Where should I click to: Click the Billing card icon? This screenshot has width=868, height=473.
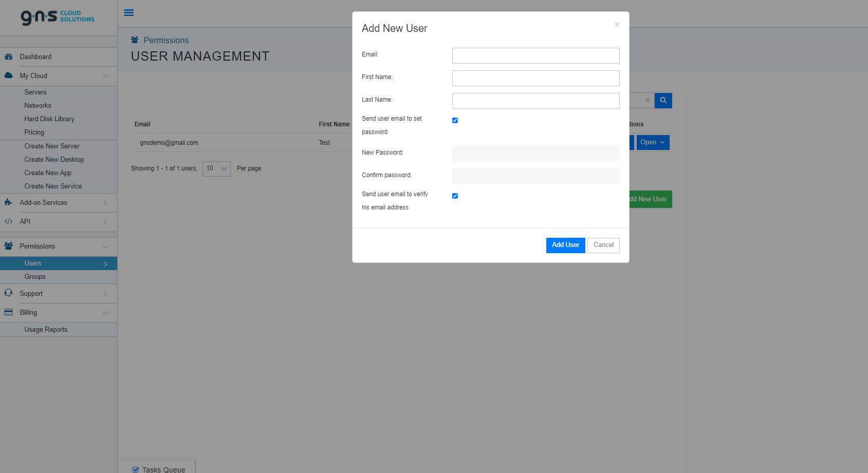coord(9,312)
